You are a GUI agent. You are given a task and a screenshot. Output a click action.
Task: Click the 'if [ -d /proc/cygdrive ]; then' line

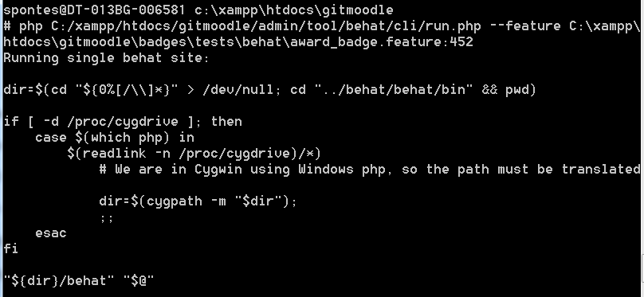tap(123, 122)
